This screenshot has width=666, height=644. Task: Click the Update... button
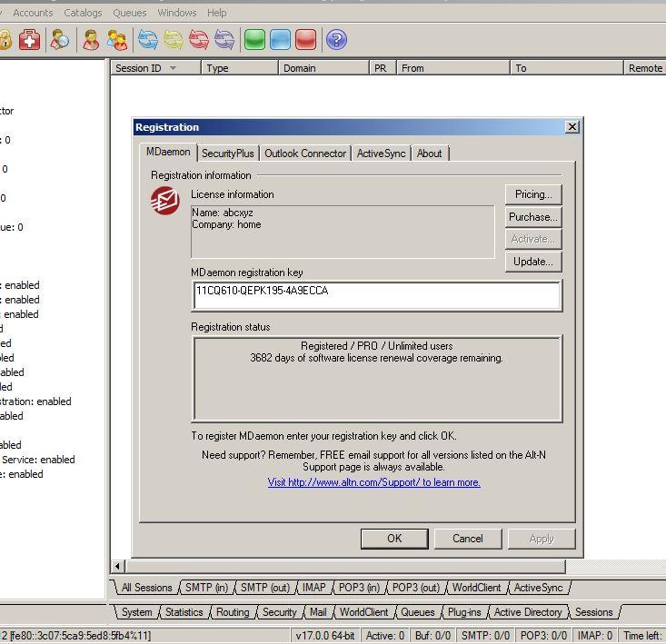click(533, 262)
